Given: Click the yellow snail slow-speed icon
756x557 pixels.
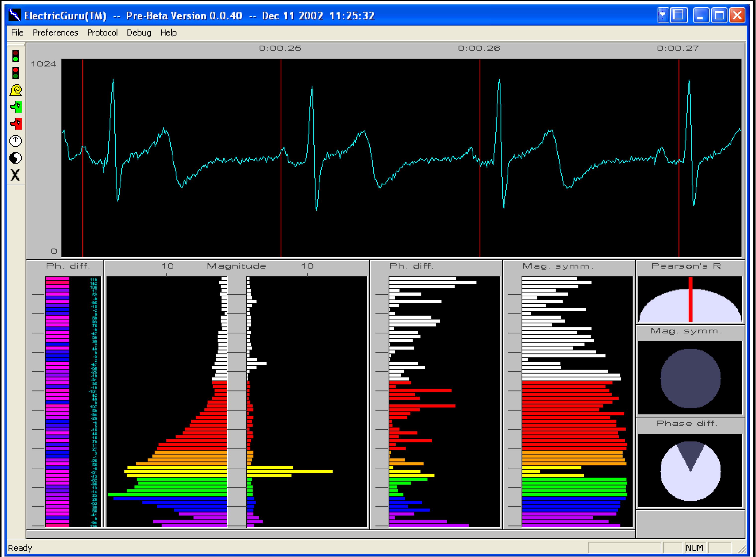Looking at the screenshot, I should (x=16, y=90).
